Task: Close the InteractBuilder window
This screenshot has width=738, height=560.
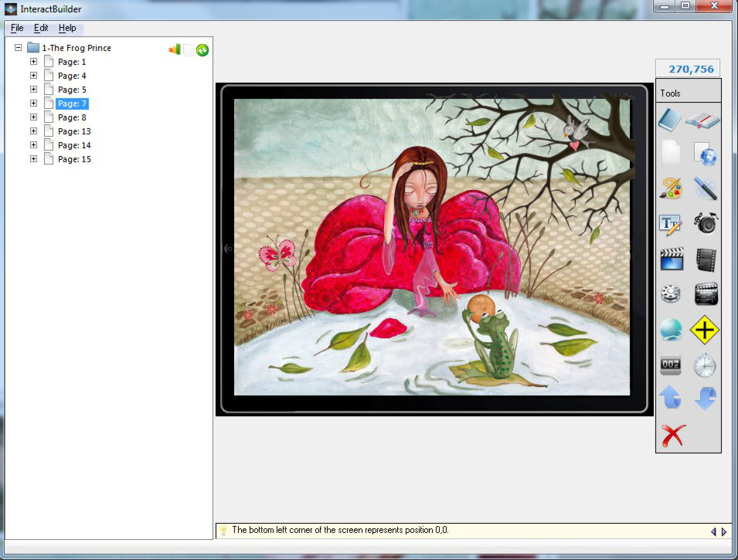Action: click(x=715, y=6)
